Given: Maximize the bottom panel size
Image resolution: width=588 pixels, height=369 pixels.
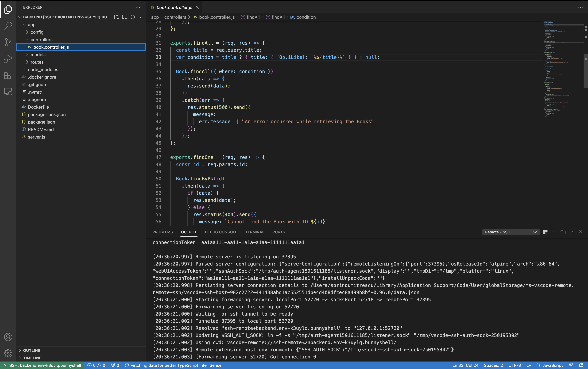Looking at the screenshot, I should (x=571, y=232).
